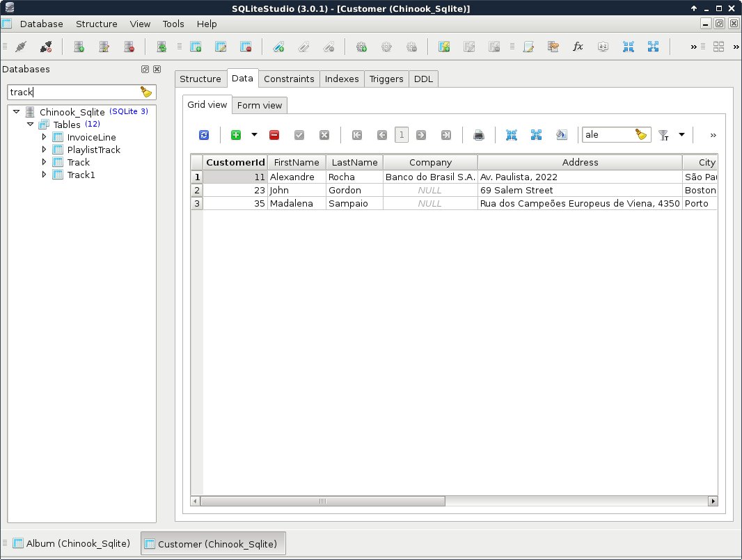Sort by the LastName column header
Screen dimensions: 742x560
(354, 162)
